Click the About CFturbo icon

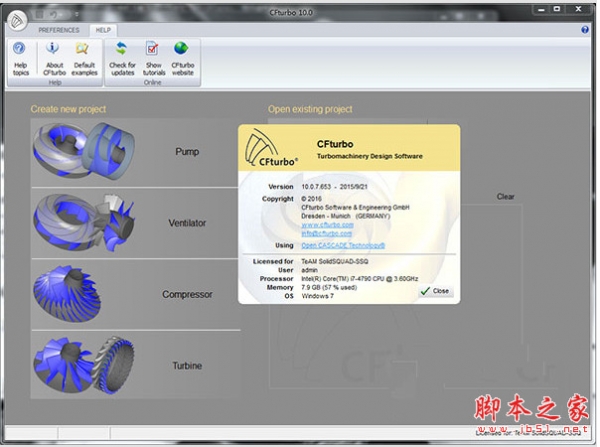(54, 59)
